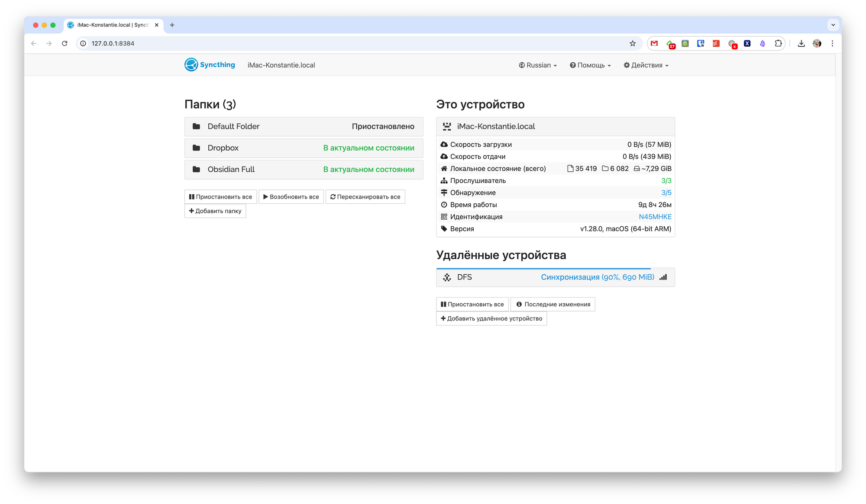This screenshot has height=504, width=866.
Task: Expand the Obsidian Full folder row
Action: pyautogui.click(x=304, y=170)
